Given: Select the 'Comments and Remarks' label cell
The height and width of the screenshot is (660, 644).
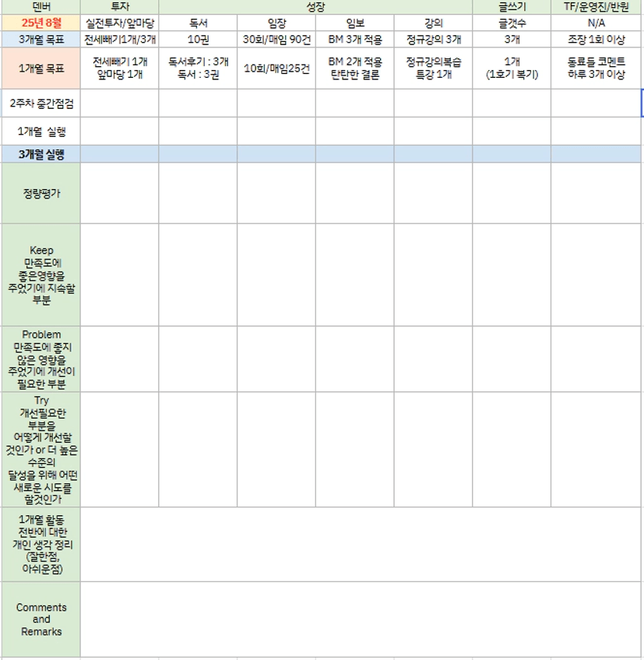Looking at the screenshot, I should (x=40, y=620).
